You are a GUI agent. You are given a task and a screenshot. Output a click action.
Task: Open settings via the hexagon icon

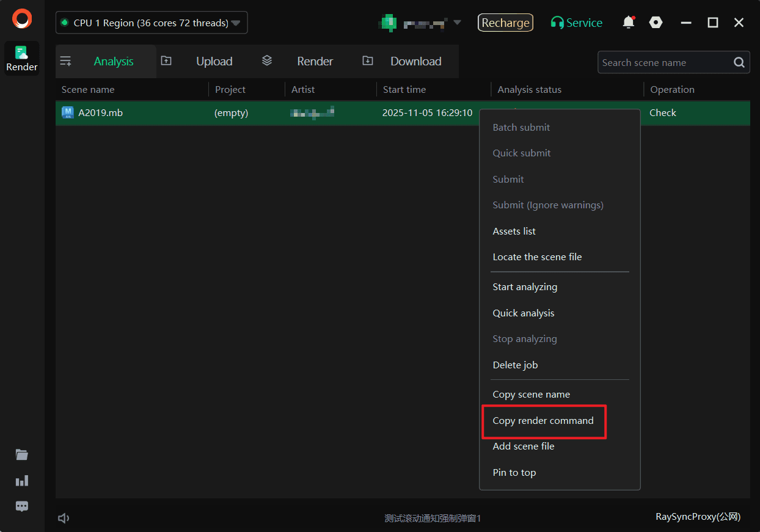656,23
